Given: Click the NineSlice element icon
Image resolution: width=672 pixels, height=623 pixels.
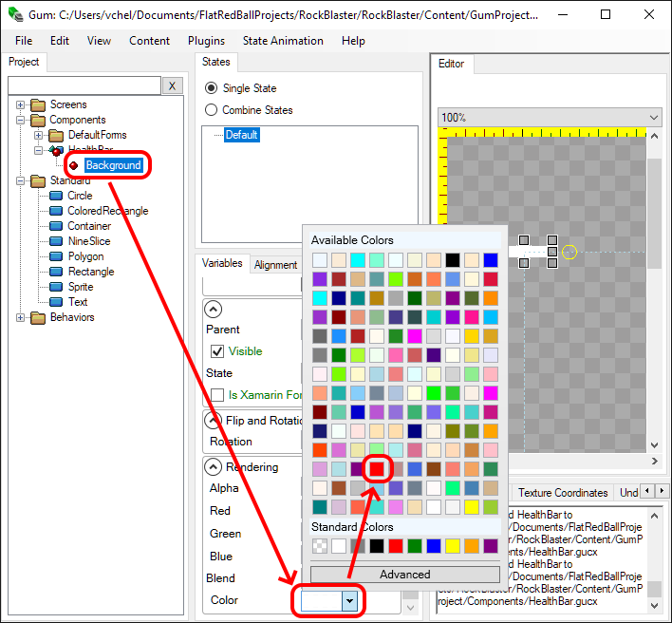Looking at the screenshot, I should [55, 241].
